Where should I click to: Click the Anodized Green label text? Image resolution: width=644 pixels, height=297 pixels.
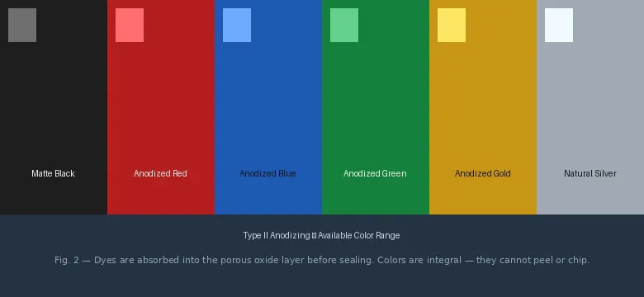375,173
